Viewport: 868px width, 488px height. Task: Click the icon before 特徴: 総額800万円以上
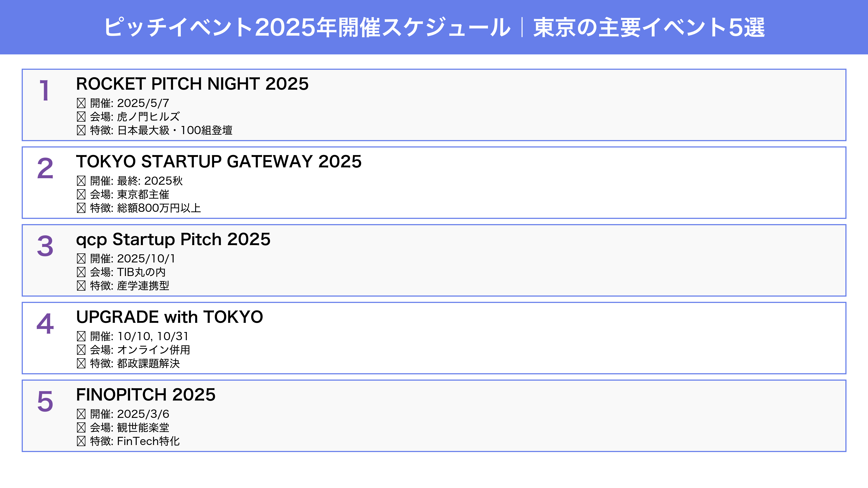point(81,208)
